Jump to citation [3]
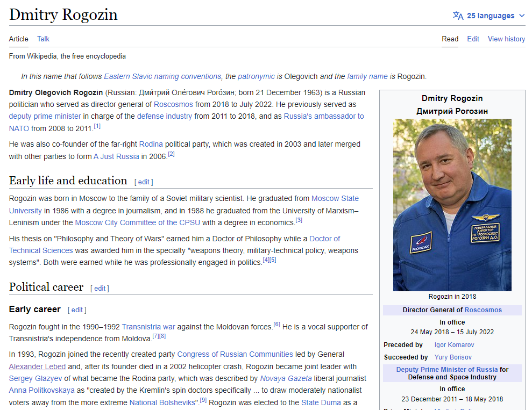Screen dimensions: 532x410 [299, 220]
